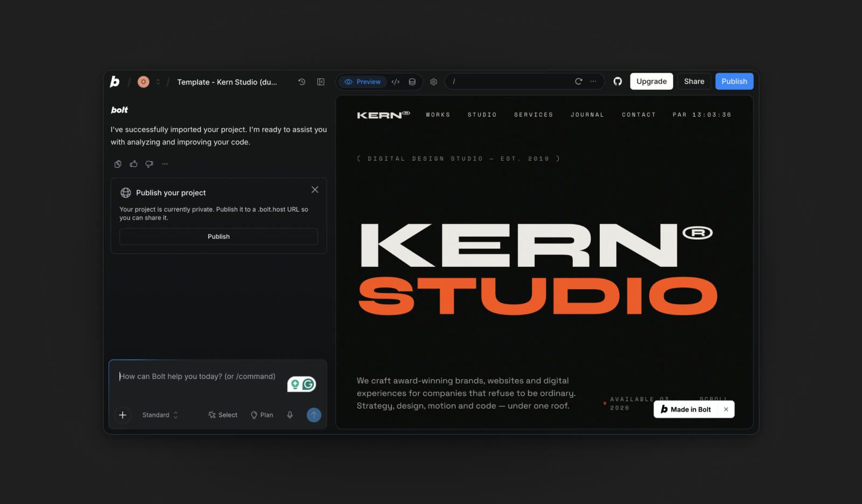Click the Share button

click(694, 81)
